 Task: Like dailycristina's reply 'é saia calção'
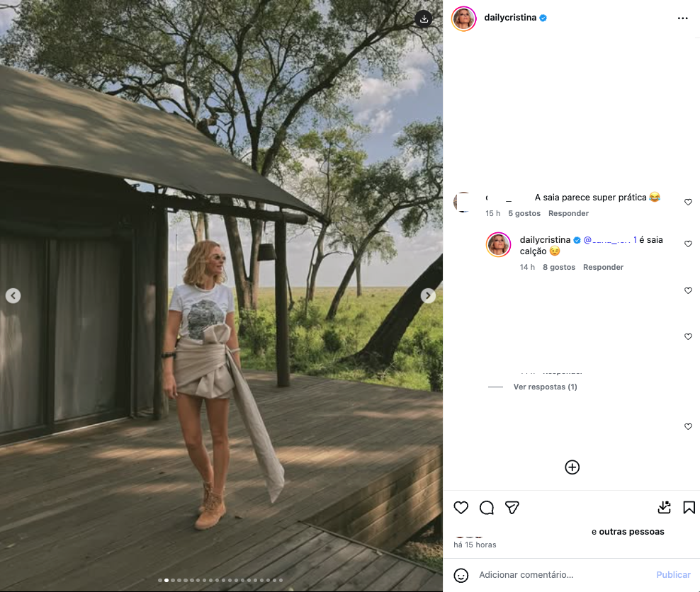pyautogui.click(x=688, y=244)
